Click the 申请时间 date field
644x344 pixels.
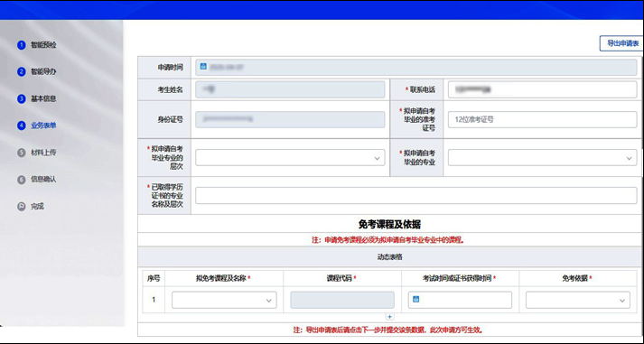click(416, 68)
